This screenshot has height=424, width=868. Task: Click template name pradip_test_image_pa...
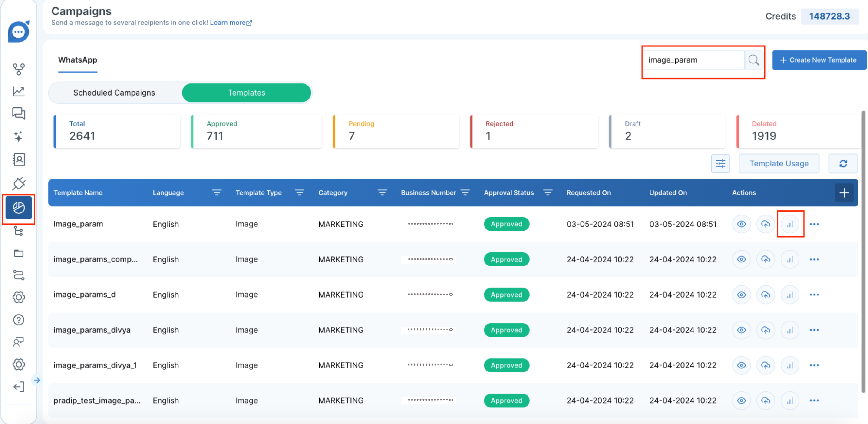tap(97, 401)
